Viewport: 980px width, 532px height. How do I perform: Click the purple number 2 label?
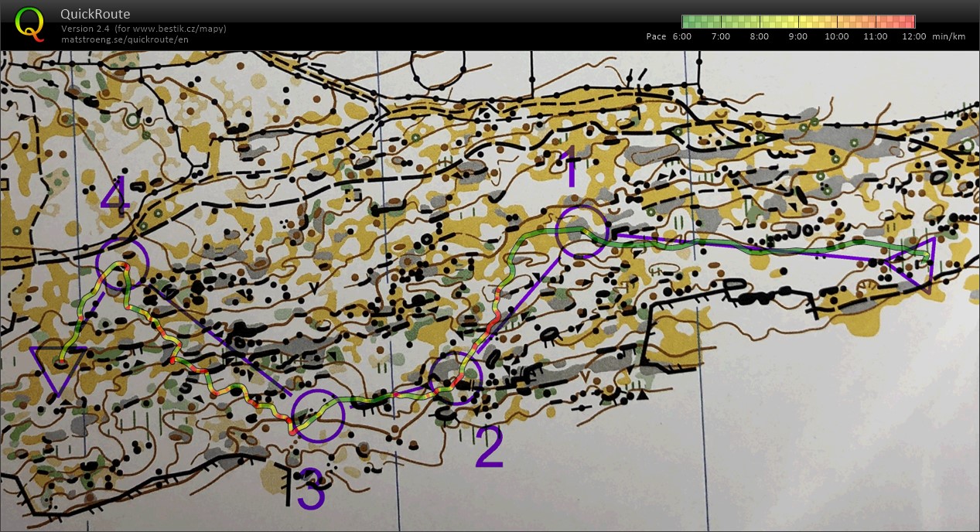pos(489,448)
